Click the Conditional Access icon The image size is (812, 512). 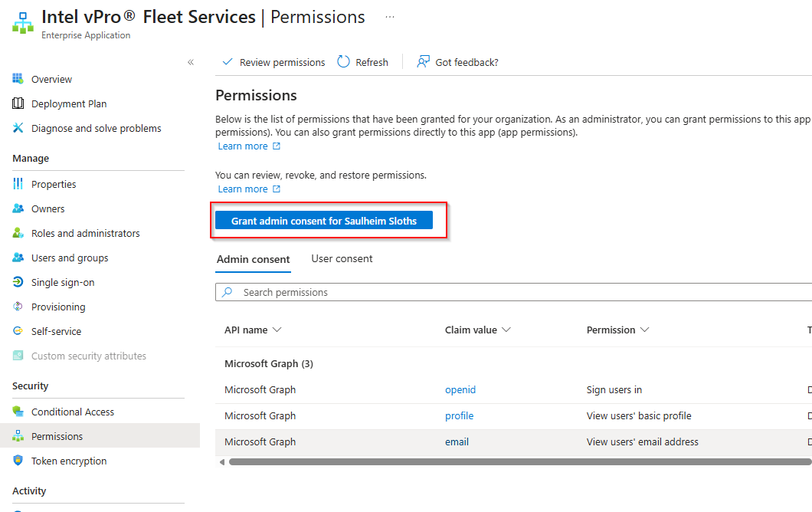(x=18, y=412)
